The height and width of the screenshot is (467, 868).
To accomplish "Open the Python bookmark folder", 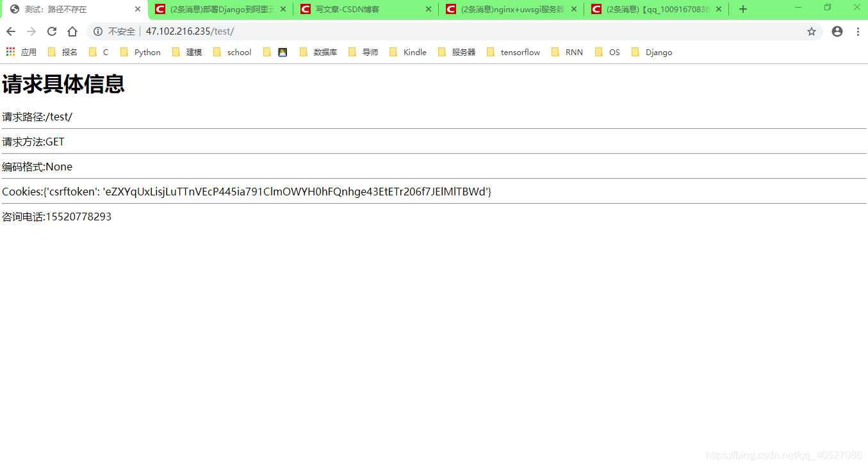I will [140, 52].
